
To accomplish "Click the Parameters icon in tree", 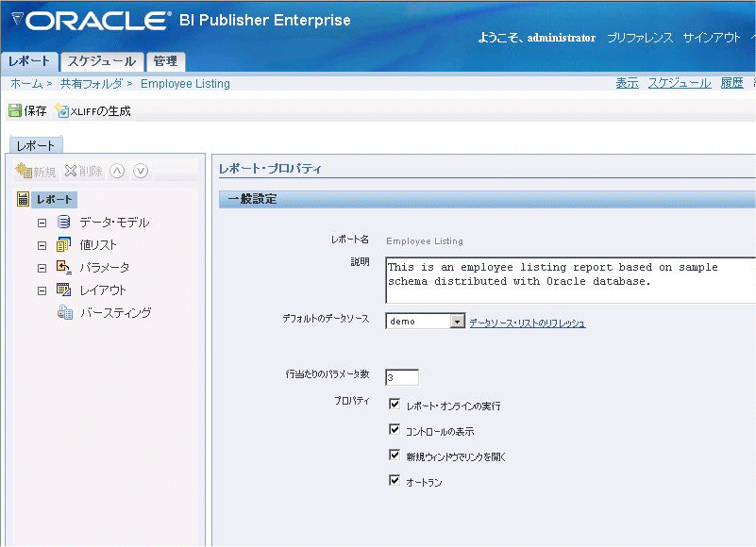I will 63,267.
